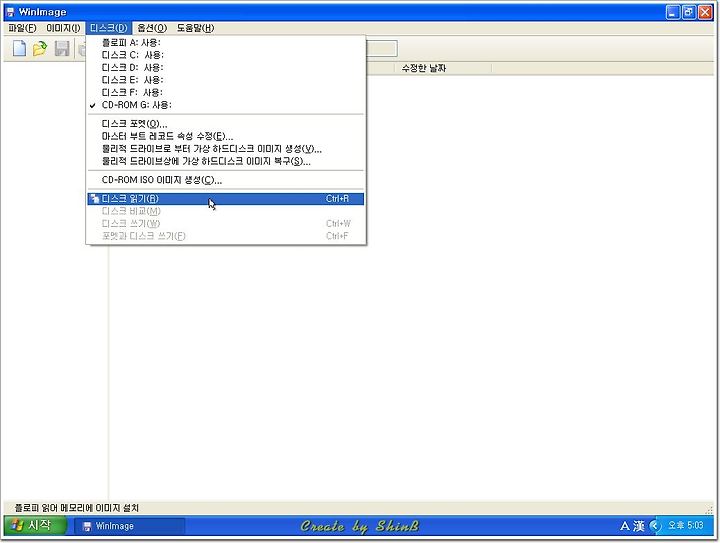Click the Open image folder icon
Viewport: 720px width, 543px height.
click(40, 48)
